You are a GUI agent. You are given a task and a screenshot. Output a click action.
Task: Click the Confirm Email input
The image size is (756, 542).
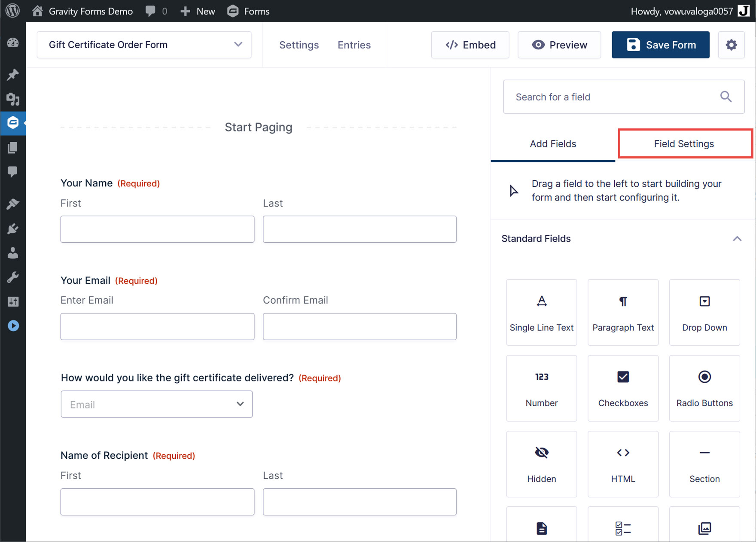click(x=360, y=326)
